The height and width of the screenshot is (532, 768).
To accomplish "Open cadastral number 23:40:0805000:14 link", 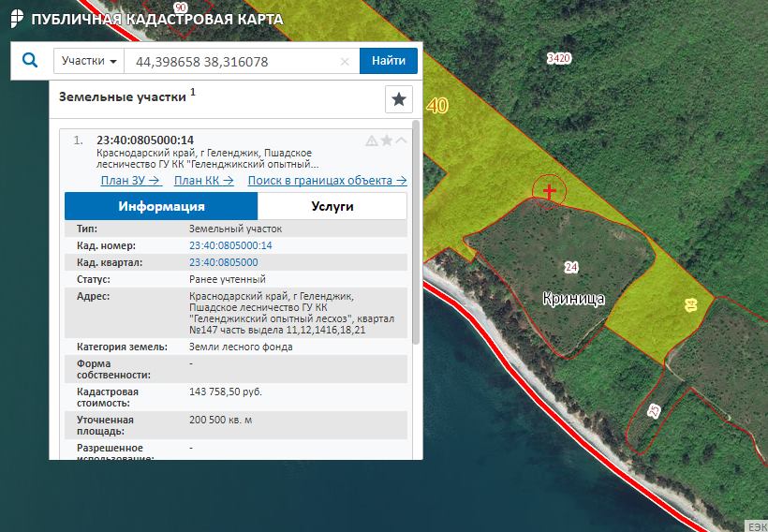I will point(230,245).
